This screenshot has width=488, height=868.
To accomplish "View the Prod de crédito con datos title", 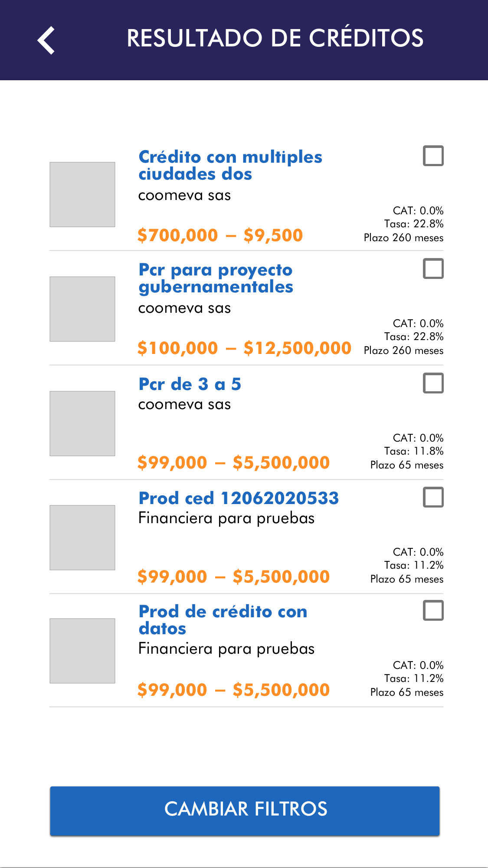I will (x=223, y=620).
